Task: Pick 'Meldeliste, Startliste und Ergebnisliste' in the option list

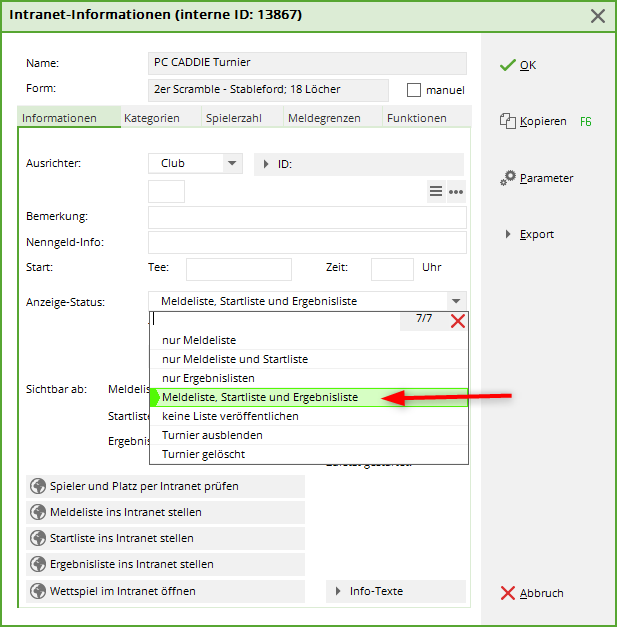Action: pos(309,397)
